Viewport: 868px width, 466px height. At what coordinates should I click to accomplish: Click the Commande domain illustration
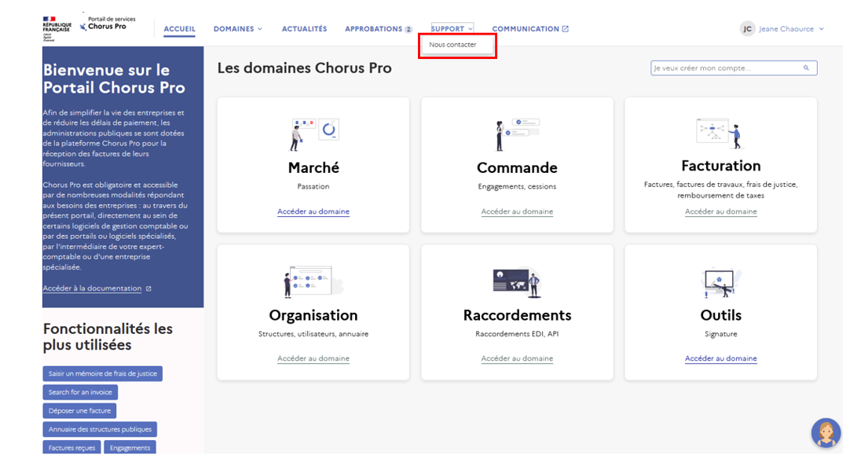point(517,134)
